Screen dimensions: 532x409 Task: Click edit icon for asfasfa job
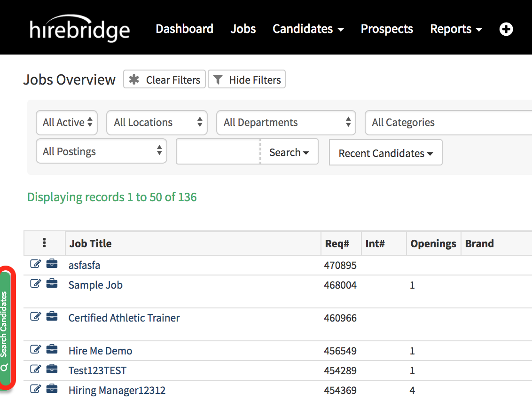(35, 264)
